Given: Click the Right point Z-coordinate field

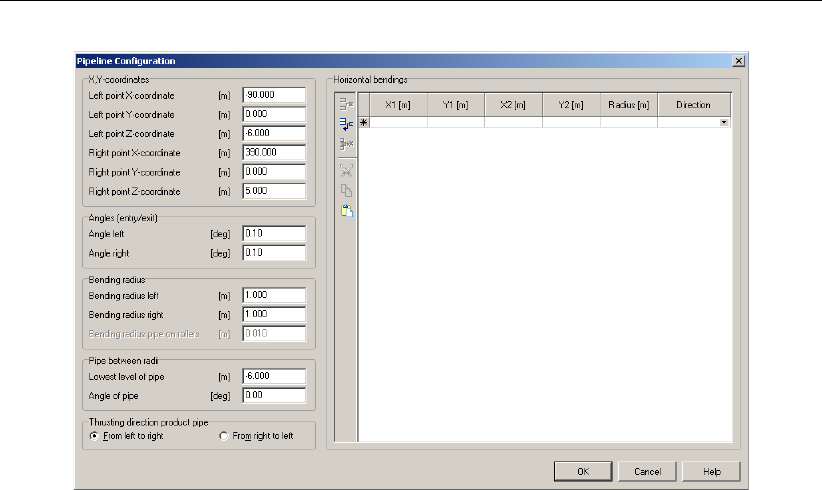Looking at the screenshot, I should pyautogui.click(x=274, y=191).
